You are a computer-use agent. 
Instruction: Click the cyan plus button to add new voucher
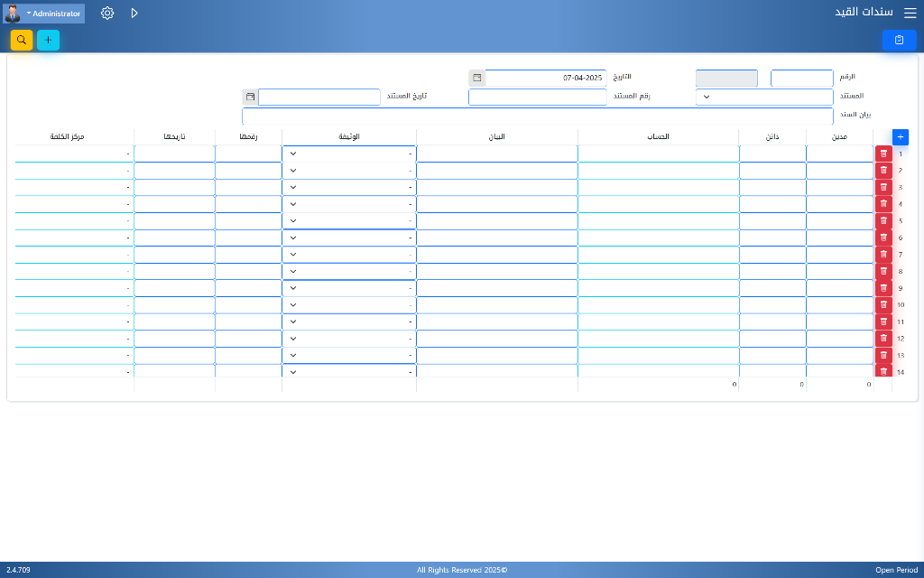[x=48, y=40]
